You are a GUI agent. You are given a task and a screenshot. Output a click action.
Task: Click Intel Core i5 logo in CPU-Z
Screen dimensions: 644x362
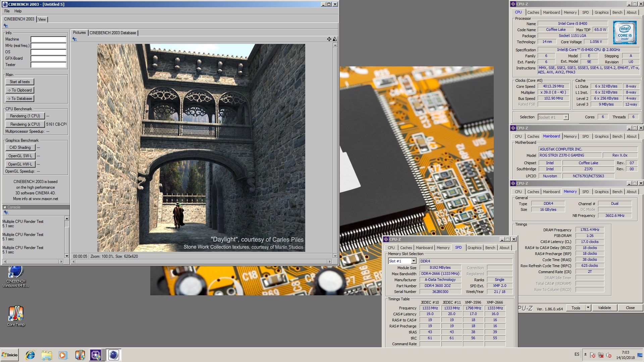[625, 33]
